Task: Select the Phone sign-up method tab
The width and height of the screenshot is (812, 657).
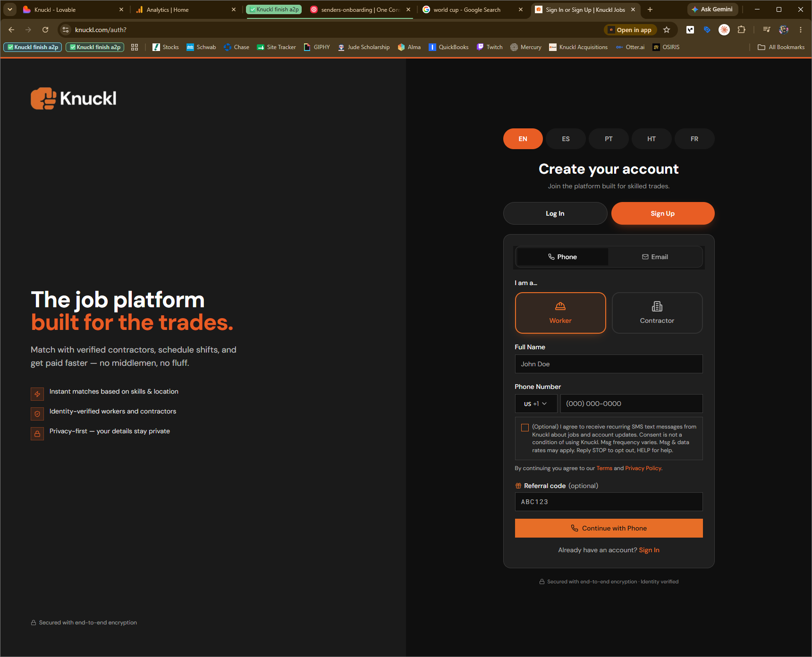Action: (x=562, y=257)
